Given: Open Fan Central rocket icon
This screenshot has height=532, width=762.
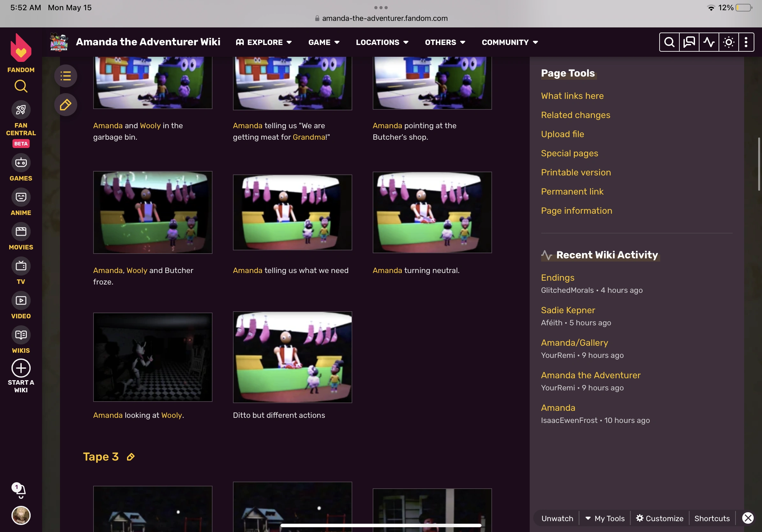Looking at the screenshot, I should tap(21, 110).
